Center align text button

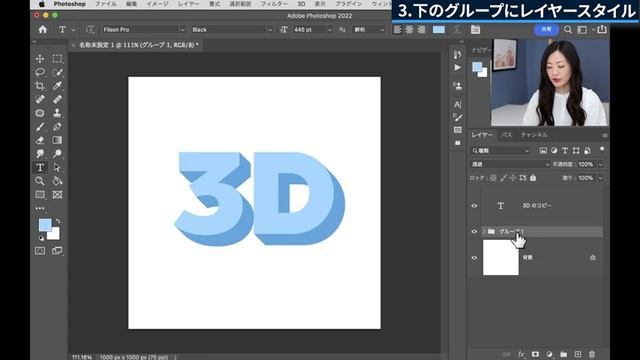pos(409,29)
